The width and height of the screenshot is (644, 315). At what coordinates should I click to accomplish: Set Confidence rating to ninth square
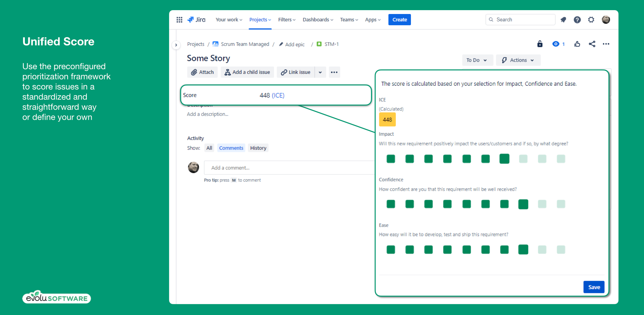point(542,204)
